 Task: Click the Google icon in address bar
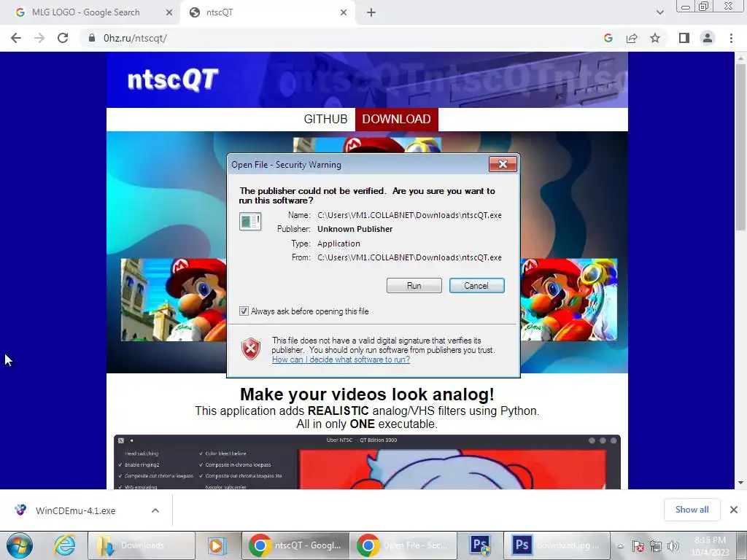point(608,38)
